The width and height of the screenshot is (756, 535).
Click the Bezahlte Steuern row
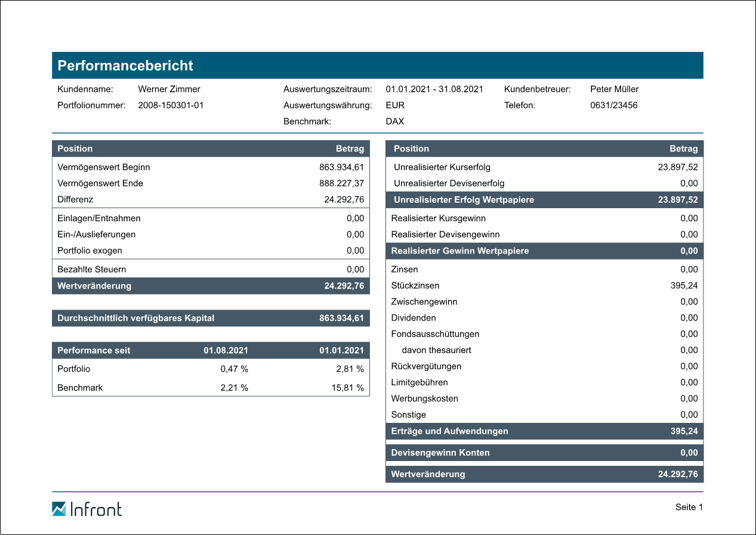[211, 270]
